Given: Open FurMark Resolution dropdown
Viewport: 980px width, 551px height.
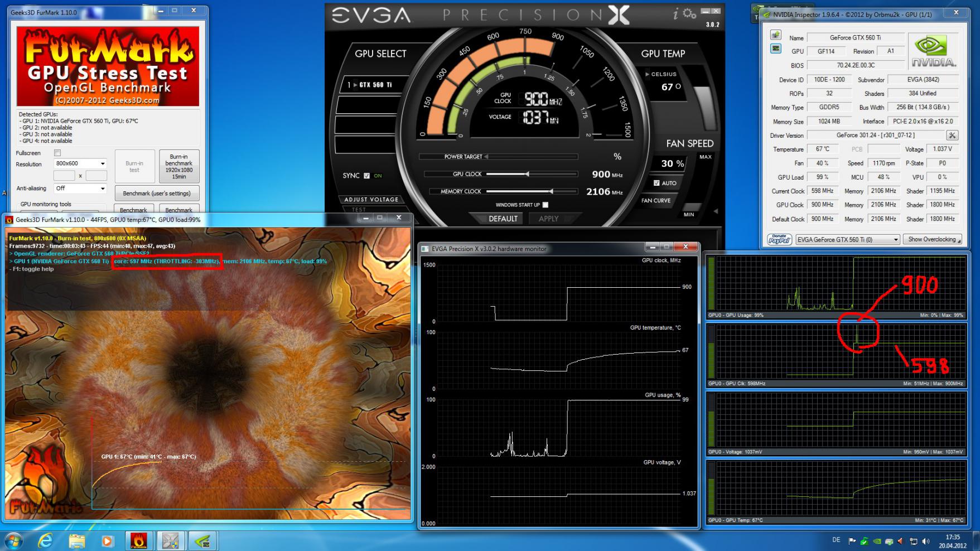Looking at the screenshot, I should (80, 163).
